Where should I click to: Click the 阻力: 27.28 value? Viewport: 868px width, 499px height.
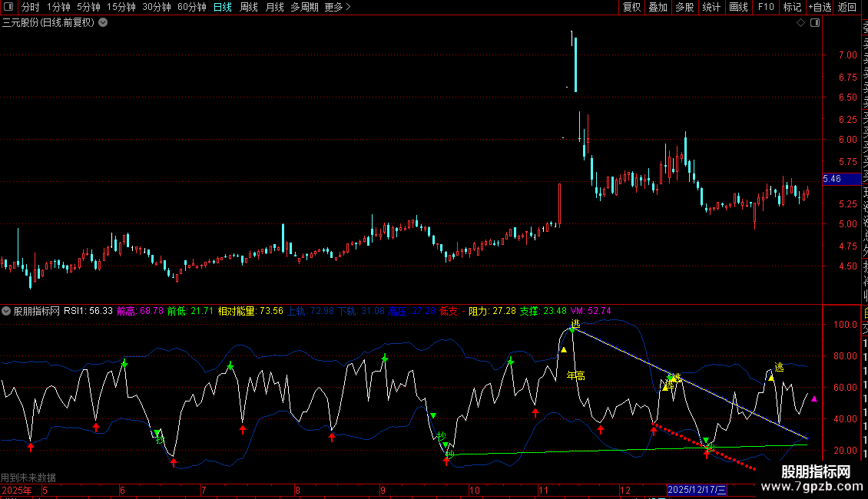coord(492,311)
